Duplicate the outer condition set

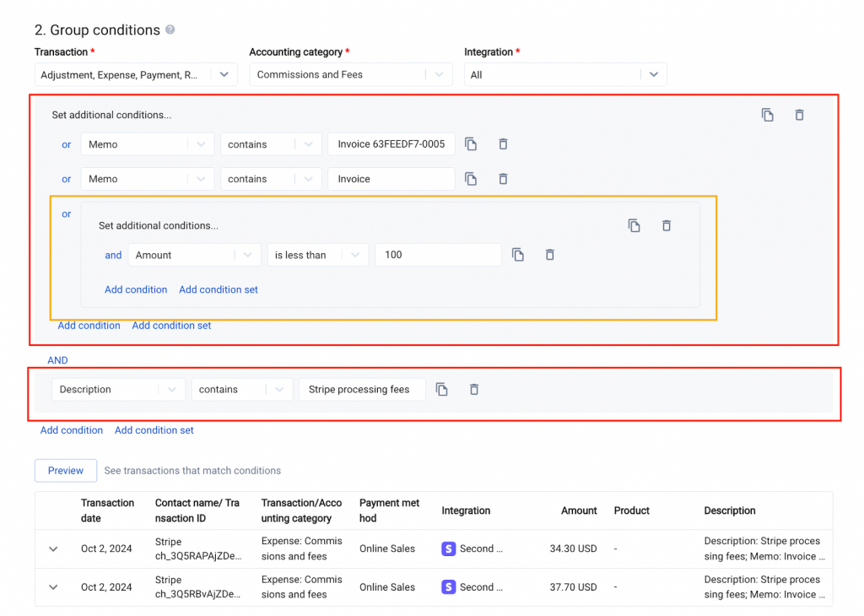pyautogui.click(x=767, y=115)
